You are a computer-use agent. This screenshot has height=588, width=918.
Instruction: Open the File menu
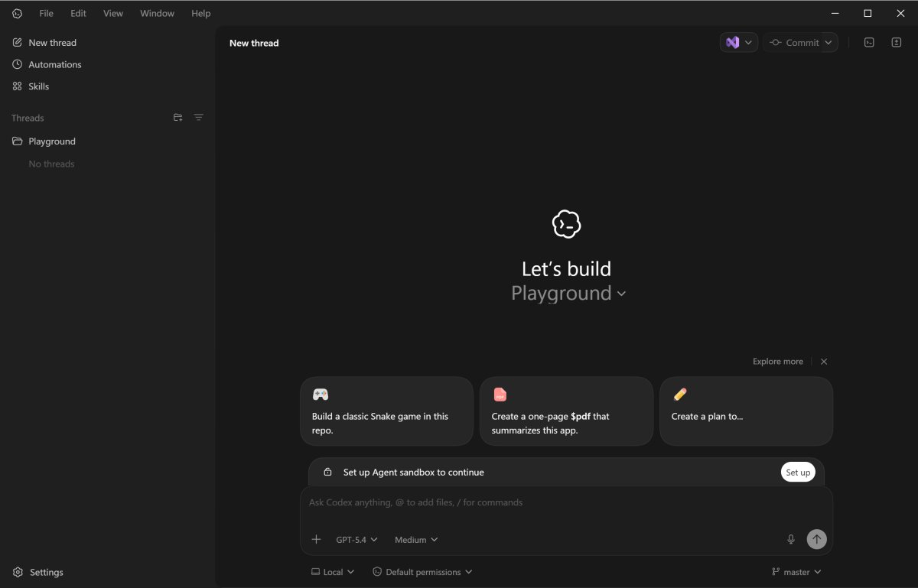47,13
